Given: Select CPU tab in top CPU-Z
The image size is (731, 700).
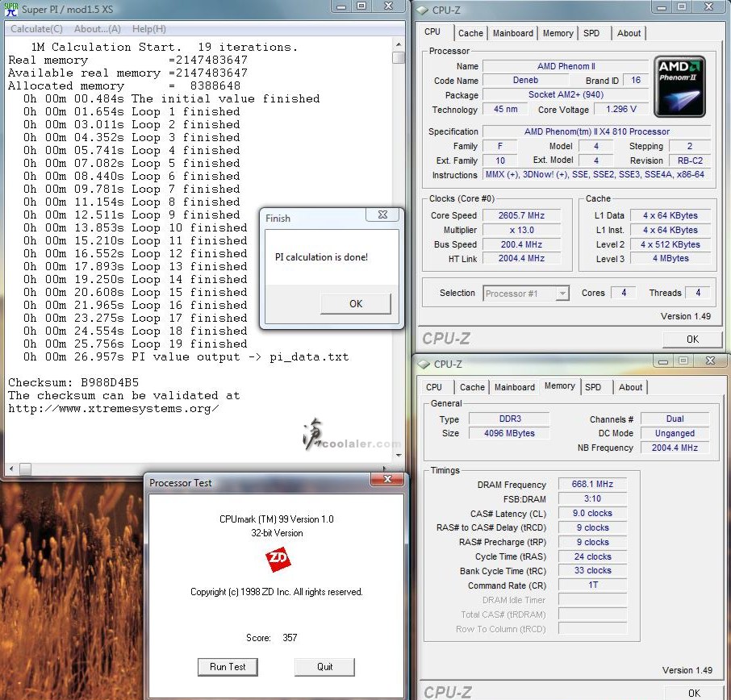Looking at the screenshot, I should coord(432,31).
